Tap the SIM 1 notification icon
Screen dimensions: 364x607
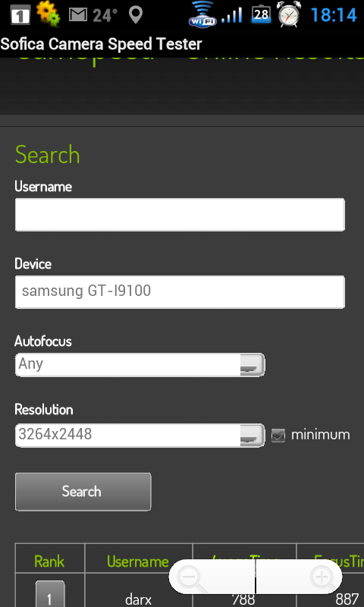coord(20,15)
